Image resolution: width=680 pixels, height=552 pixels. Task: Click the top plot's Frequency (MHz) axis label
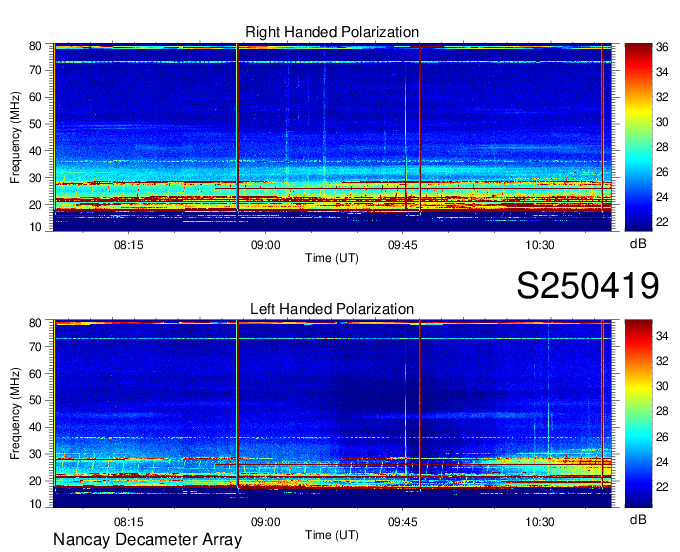[15, 137]
